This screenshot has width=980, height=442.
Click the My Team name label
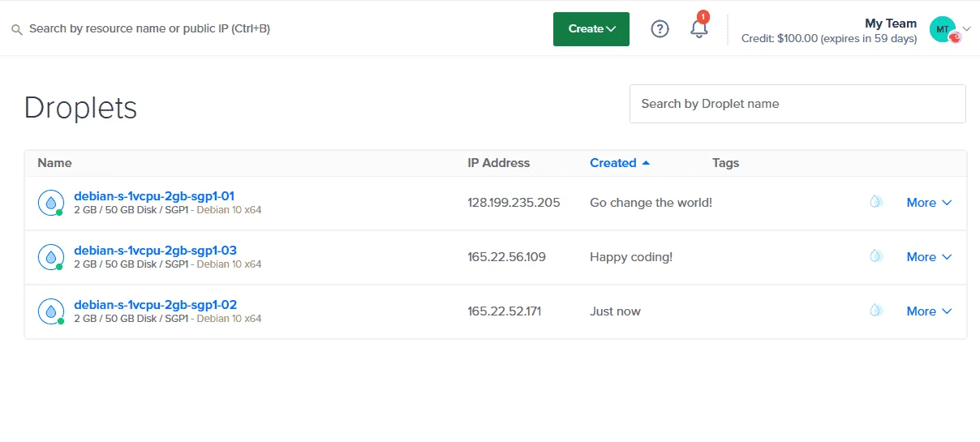click(891, 24)
